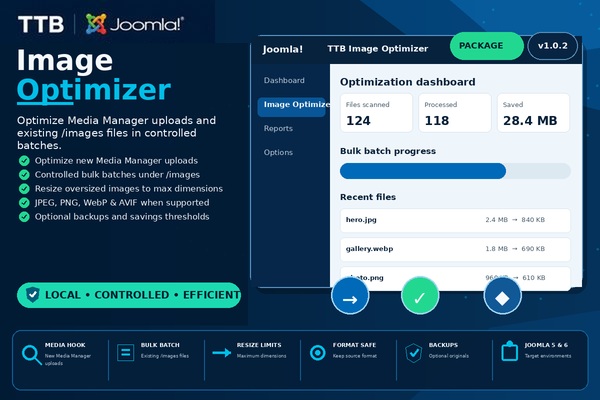Viewport: 600px width, 400px height.
Task: Click the Resize Limits arrow icon
Action: pos(222,353)
